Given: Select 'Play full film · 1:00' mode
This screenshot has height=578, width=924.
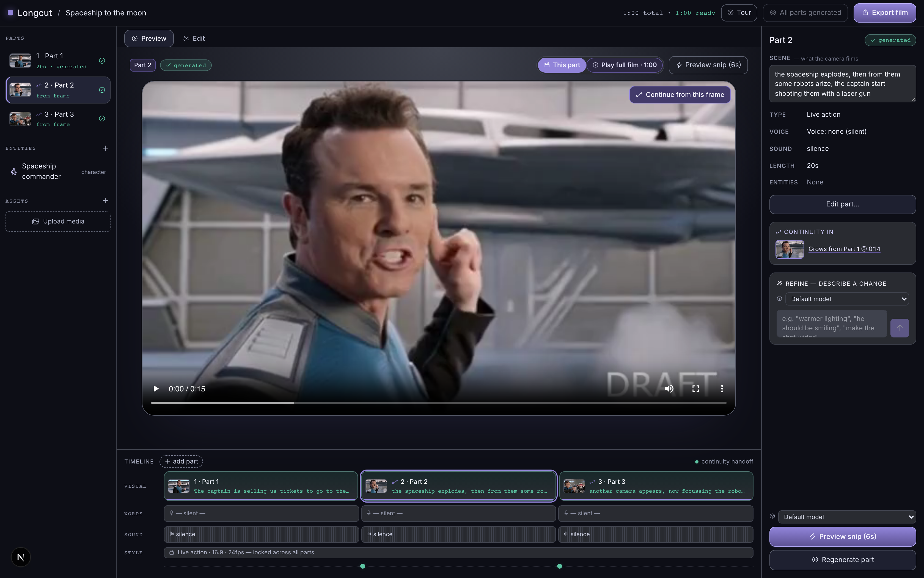Looking at the screenshot, I should [x=625, y=65].
